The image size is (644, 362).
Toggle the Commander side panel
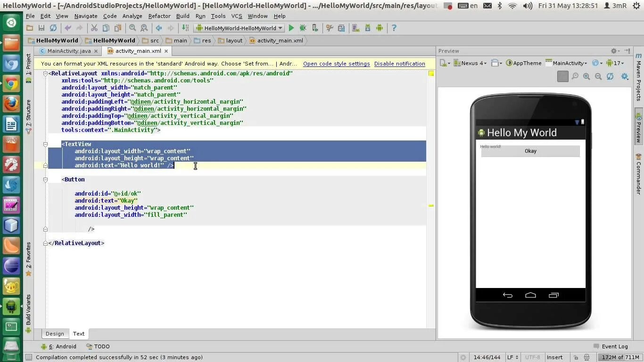(639, 174)
